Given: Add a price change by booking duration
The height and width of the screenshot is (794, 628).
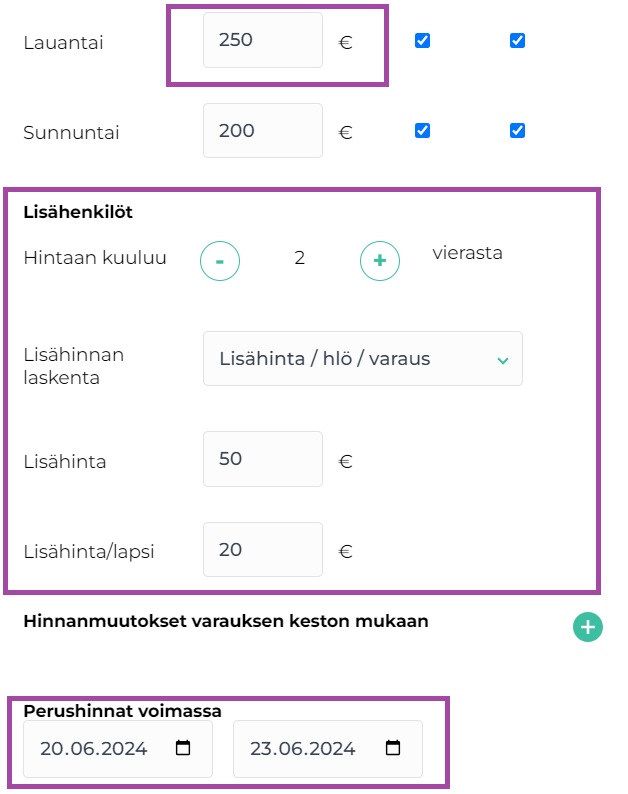Looking at the screenshot, I should pos(587,627).
